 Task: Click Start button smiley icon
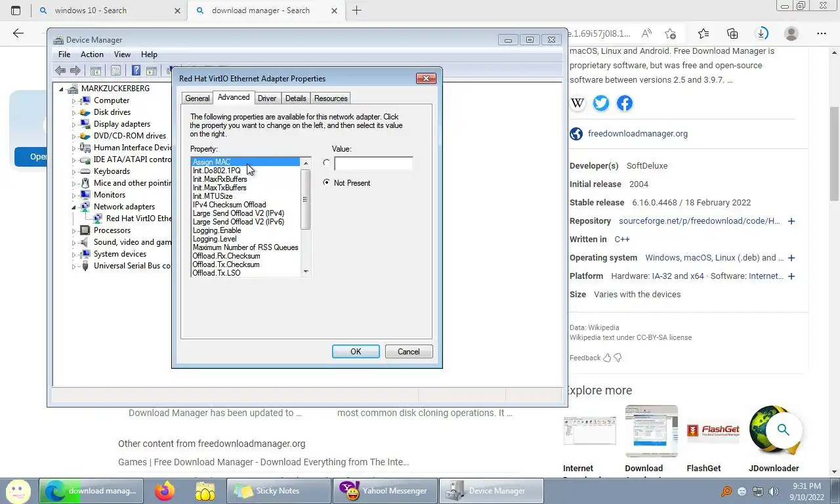click(18, 491)
